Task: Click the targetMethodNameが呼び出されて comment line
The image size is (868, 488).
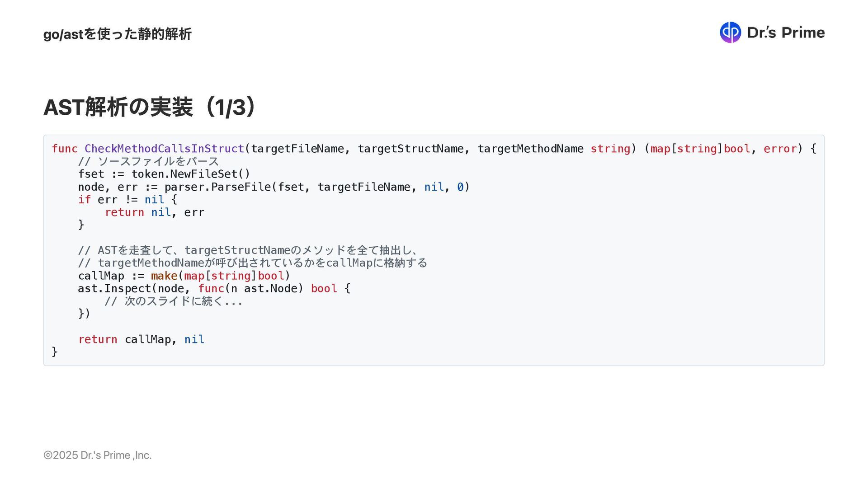Action: [252, 263]
